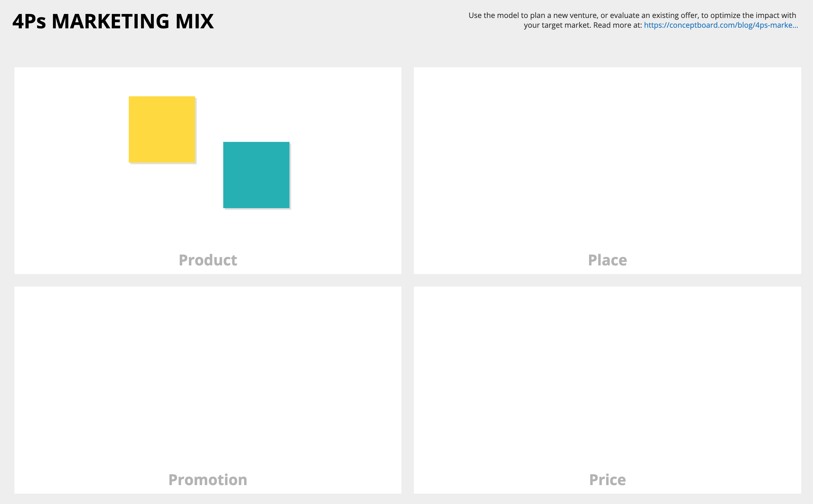Click gray gutter between Product and Promotion panels
The height and width of the screenshot is (504, 813).
[x=208, y=280]
